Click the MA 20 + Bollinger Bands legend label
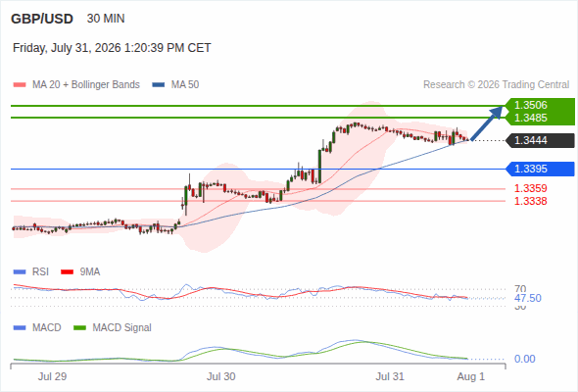578x392 pixels. click(x=86, y=85)
